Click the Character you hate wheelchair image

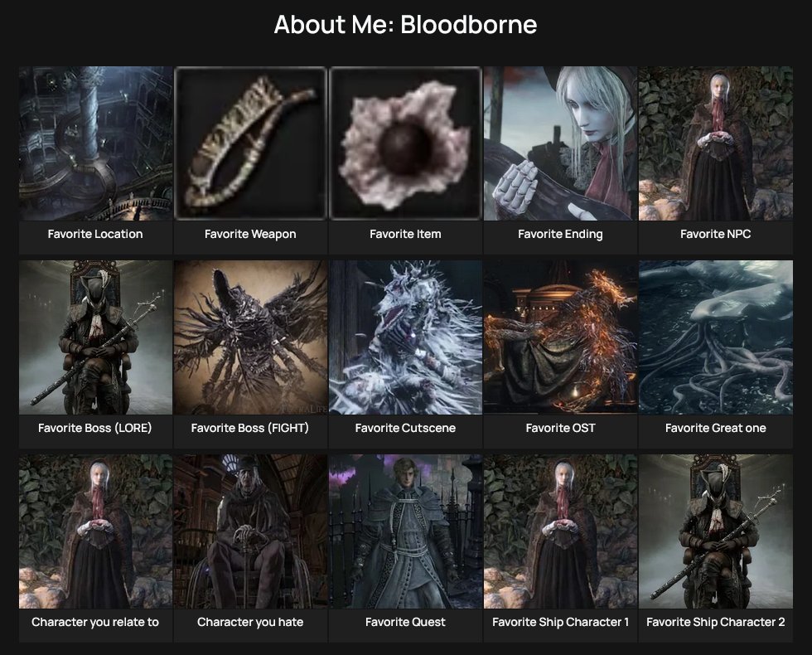(x=250, y=531)
